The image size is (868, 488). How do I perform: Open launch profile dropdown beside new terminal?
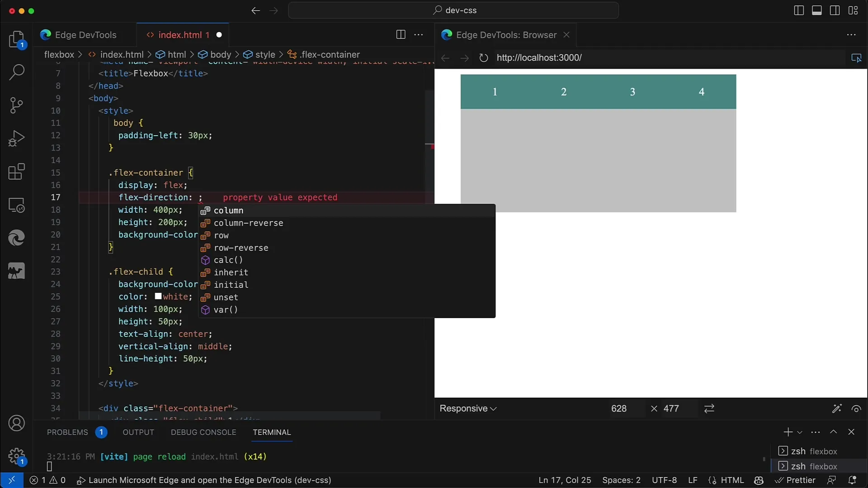(800, 432)
